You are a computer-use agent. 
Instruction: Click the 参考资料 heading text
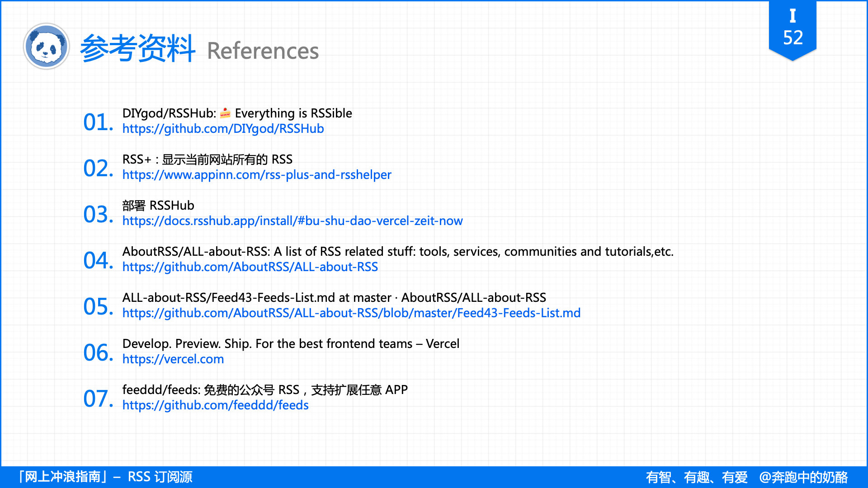click(137, 48)
